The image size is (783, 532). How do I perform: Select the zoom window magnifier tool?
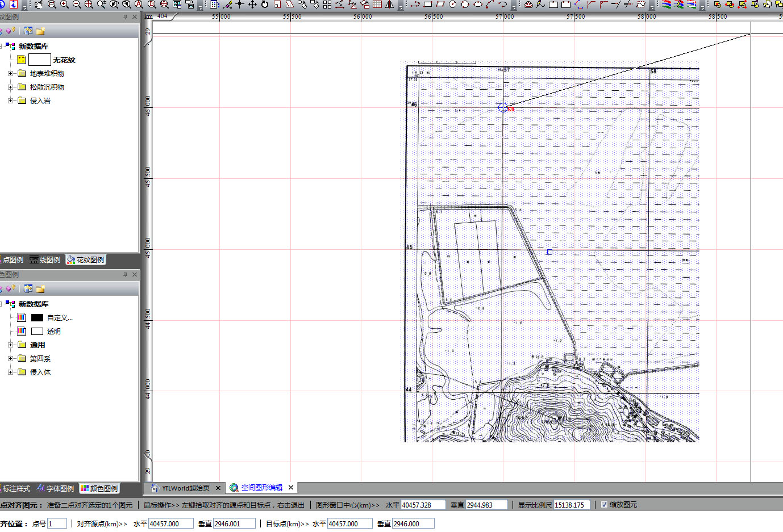coord(52,4)
